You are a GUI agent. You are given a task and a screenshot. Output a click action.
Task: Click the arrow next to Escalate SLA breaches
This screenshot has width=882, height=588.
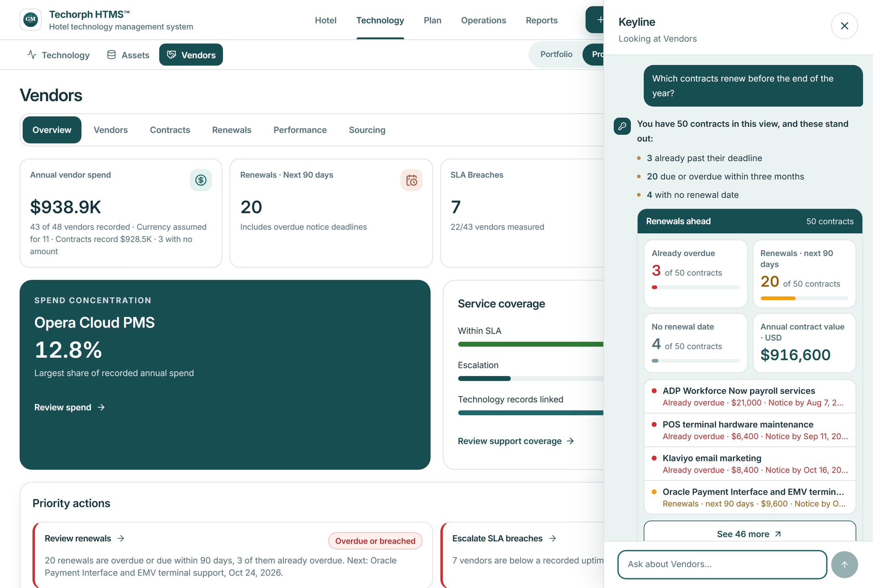click(552, 538)
